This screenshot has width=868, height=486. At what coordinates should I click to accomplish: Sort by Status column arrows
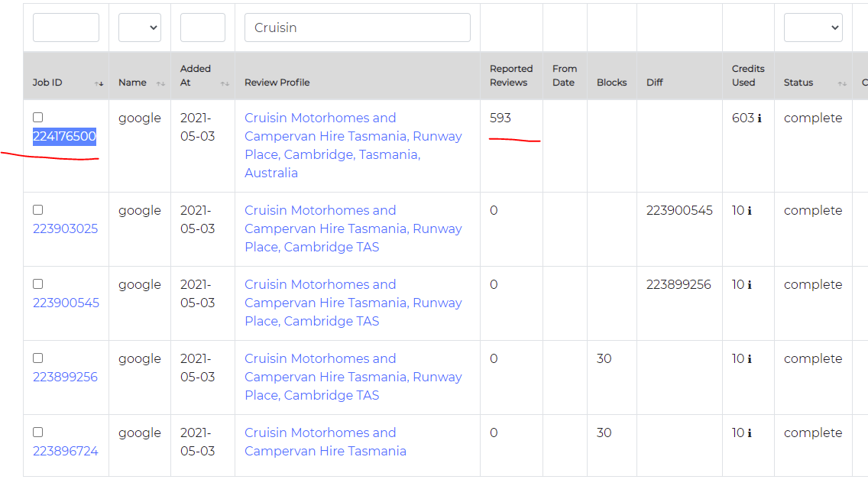tap(842, 83)
